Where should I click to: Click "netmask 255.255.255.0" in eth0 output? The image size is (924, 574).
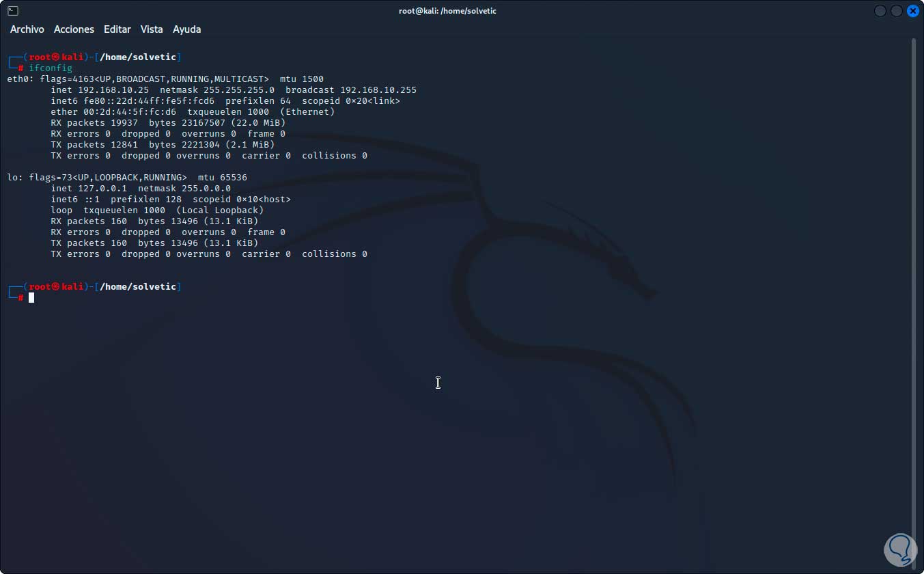click(217, 90)
